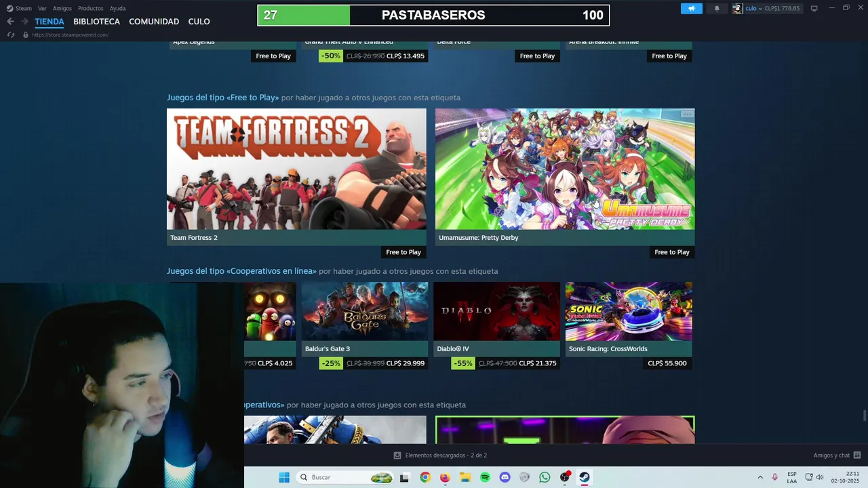The image size is (868, 488).
Task: Click the Team Fortress 2 title text
Action: (194, 238)
